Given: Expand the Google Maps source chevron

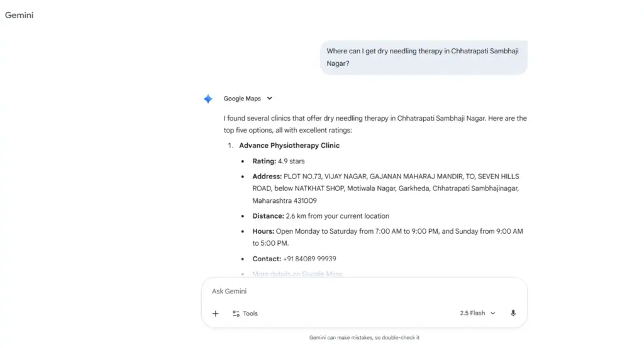Looking at the screenshot, I should (x=269, y=99).
